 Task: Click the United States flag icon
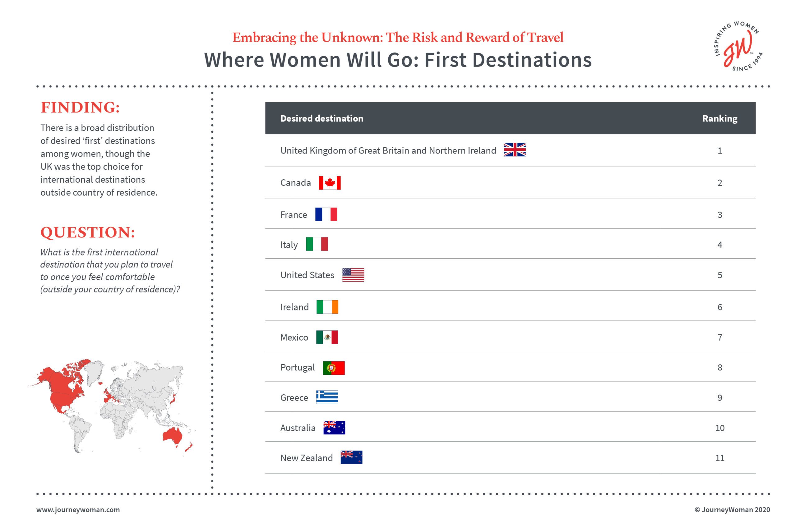tap(353, 275)
